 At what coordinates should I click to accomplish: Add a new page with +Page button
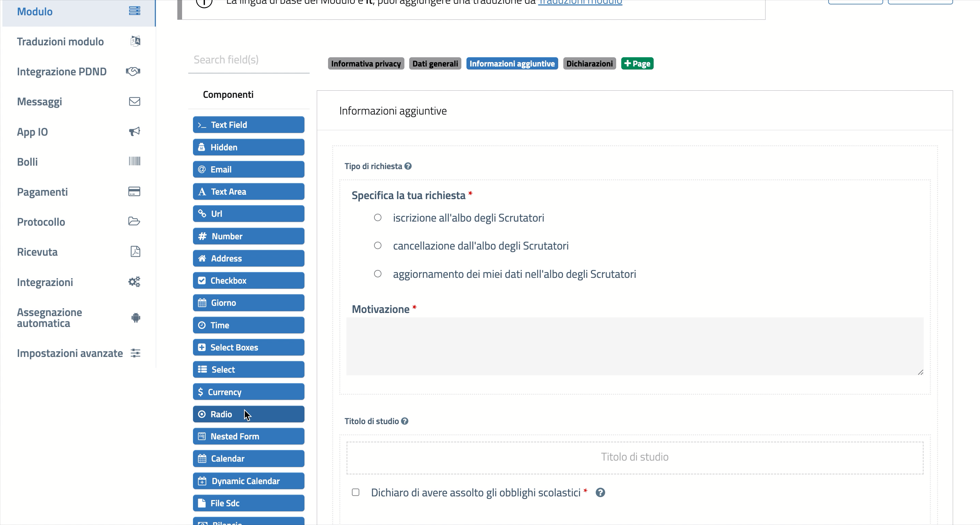pos(637,63)
